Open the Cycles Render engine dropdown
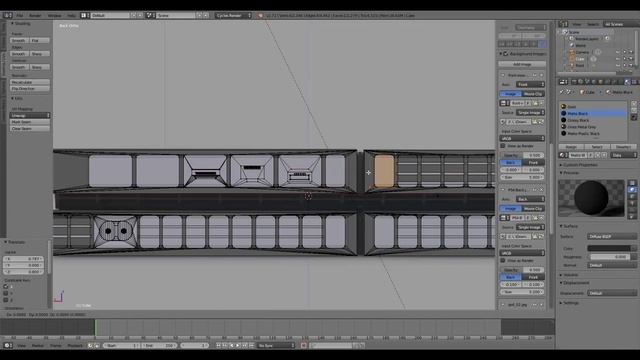 [x=233, y=16]
